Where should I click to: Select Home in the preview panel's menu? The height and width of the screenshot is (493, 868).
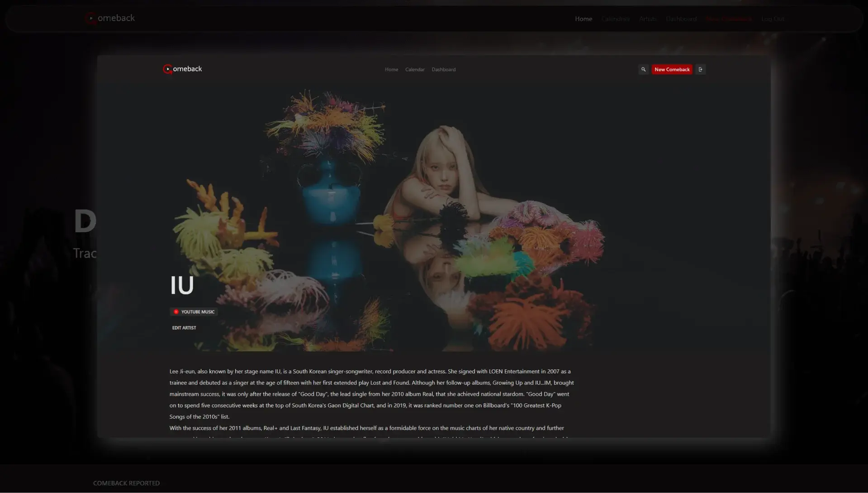click(x=391, y=69)
